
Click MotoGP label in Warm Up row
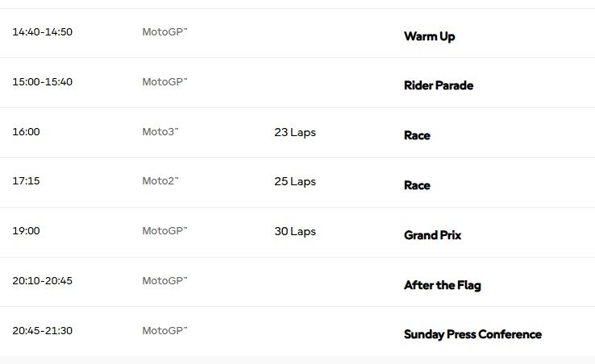click(x=164, y=32)
